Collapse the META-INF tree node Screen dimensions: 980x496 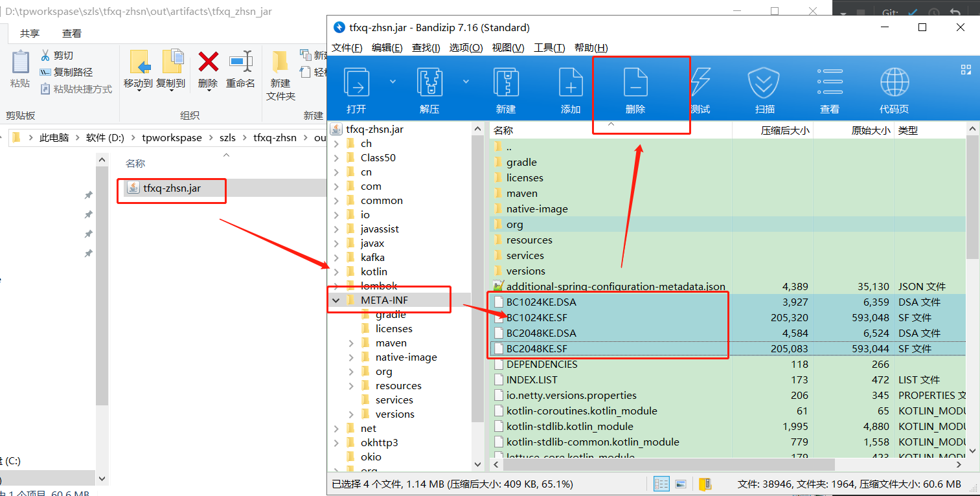(336, 300)
